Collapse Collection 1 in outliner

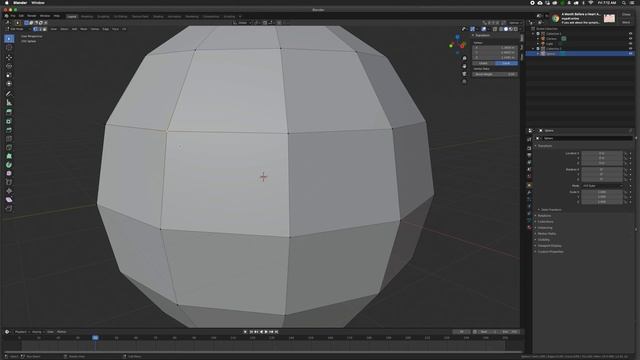533,34
